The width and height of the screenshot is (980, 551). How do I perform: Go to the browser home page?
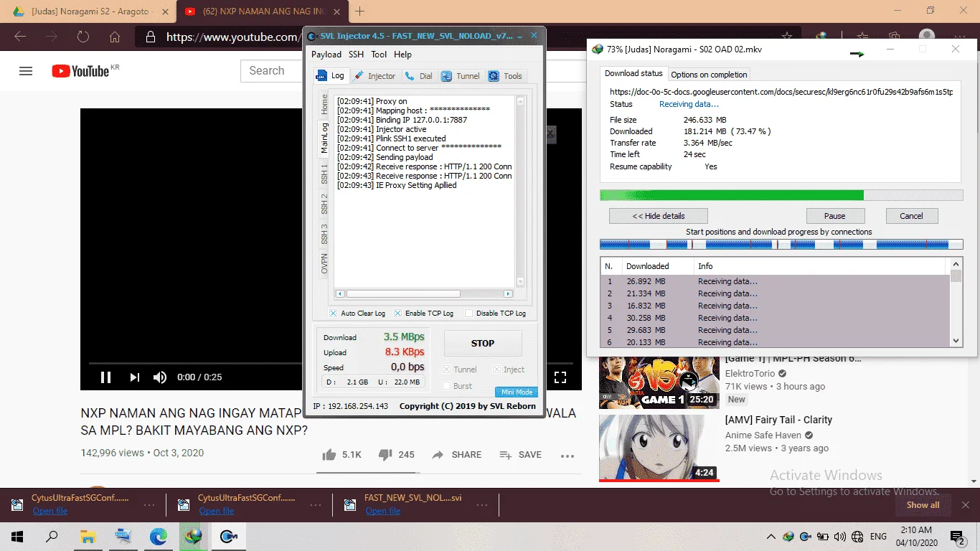point(115,37)
